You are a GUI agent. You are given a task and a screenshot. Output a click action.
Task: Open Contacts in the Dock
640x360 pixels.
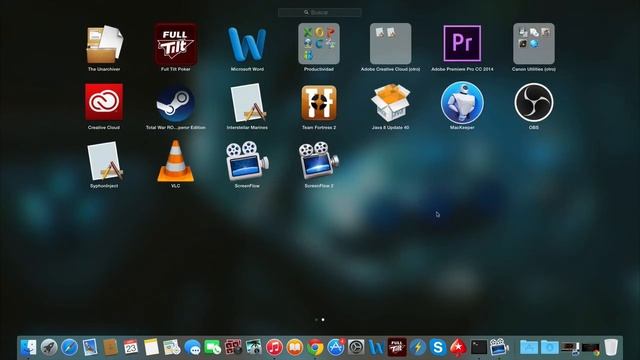click(110, 347)
